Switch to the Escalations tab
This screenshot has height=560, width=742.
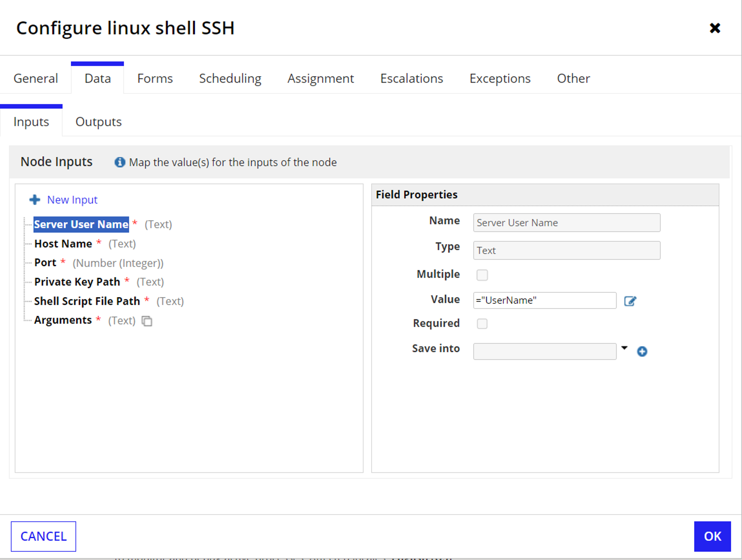pyautogui.click(x=412, y=78)
